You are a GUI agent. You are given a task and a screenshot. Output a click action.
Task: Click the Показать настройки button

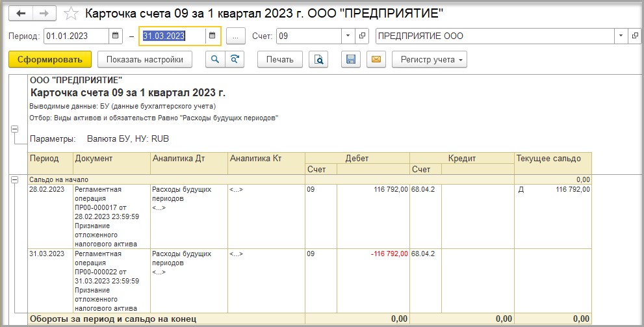145,60
